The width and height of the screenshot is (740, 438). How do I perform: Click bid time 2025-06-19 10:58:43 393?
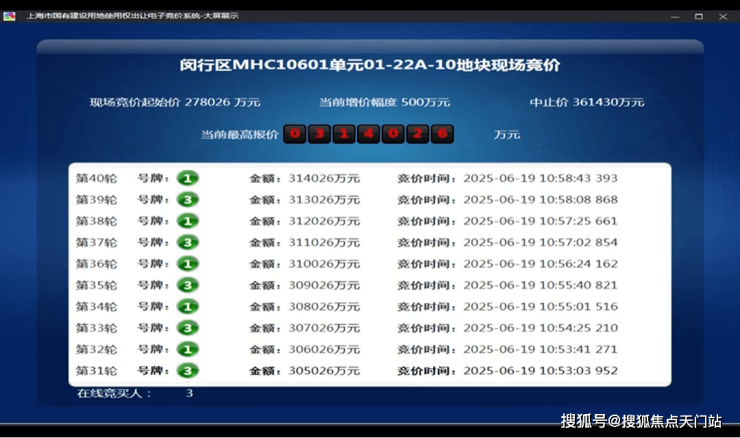(x=540, y=178)
